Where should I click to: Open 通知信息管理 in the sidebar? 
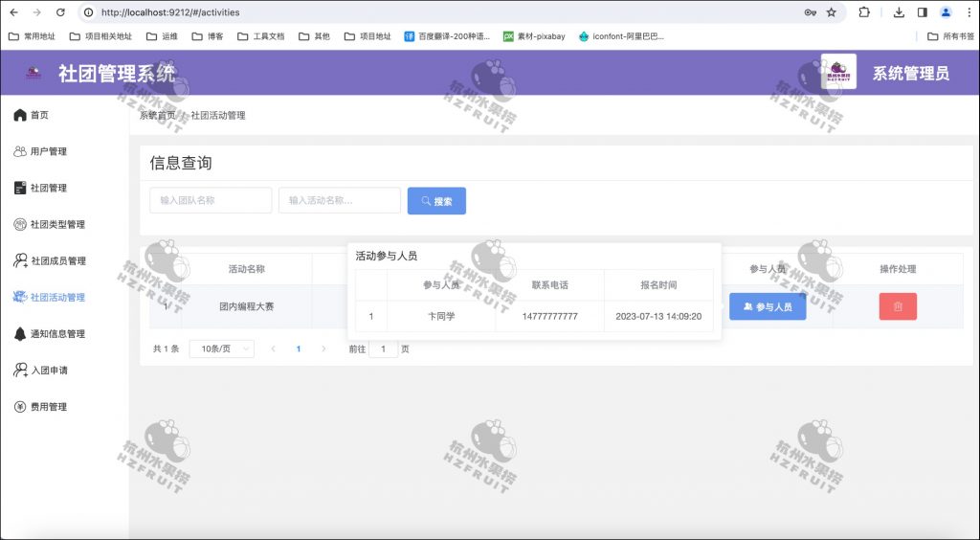pyautogui.click(x=50, y=334)
